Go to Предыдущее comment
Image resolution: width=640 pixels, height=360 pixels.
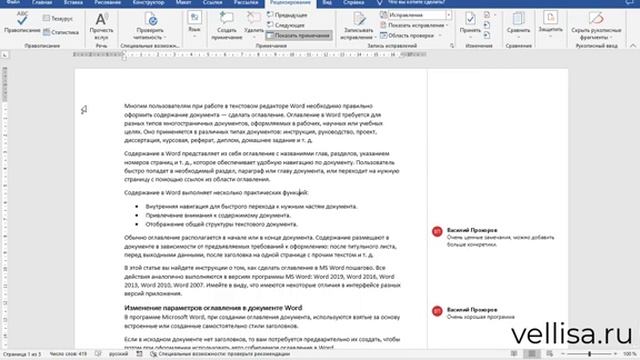(x=287, y=15)
